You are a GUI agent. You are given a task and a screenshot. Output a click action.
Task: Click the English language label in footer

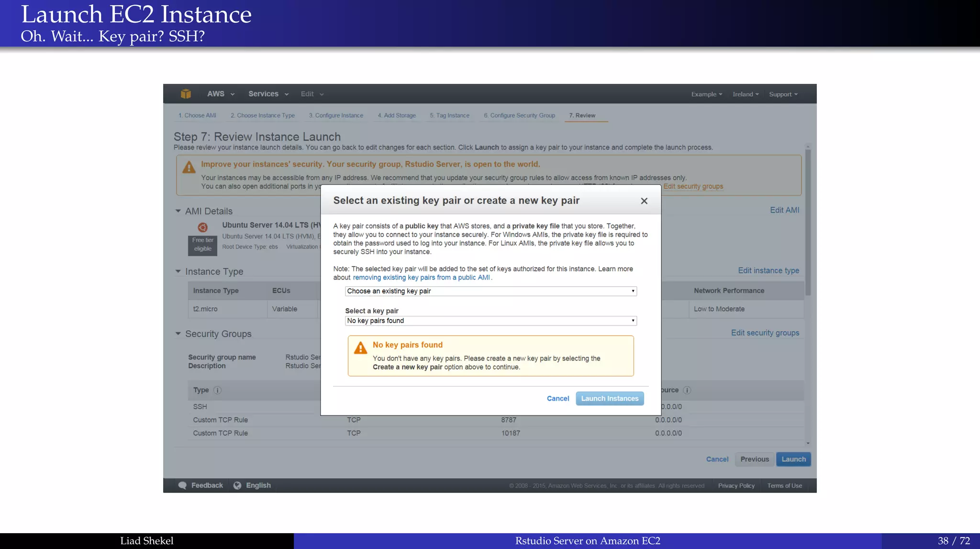pyautogui.click(x=258, y=485)
